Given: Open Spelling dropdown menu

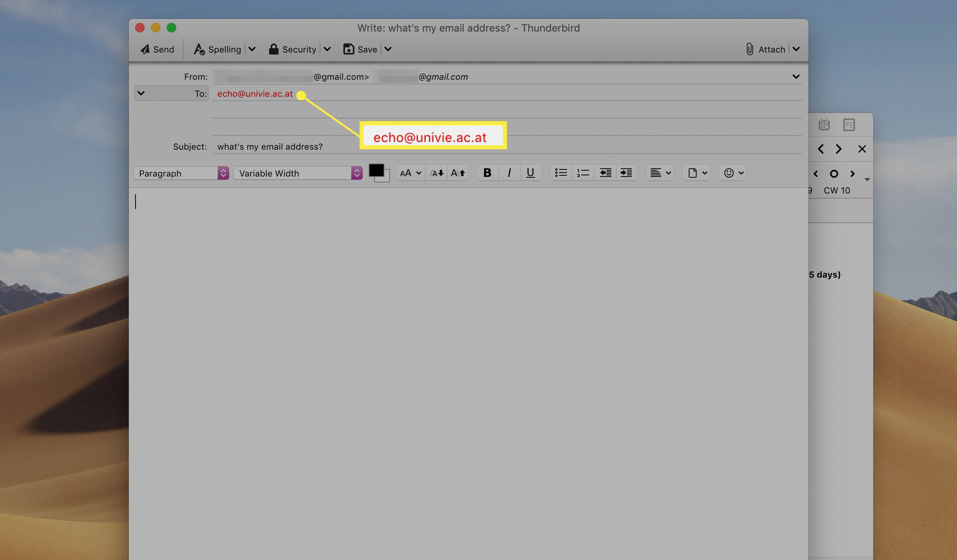Looking at the screenshot, I should [252, 49].
